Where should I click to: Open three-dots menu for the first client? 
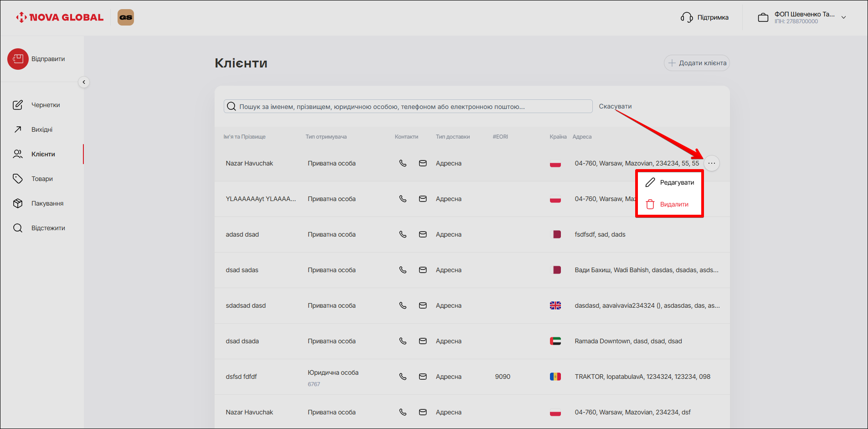point(712,163)
